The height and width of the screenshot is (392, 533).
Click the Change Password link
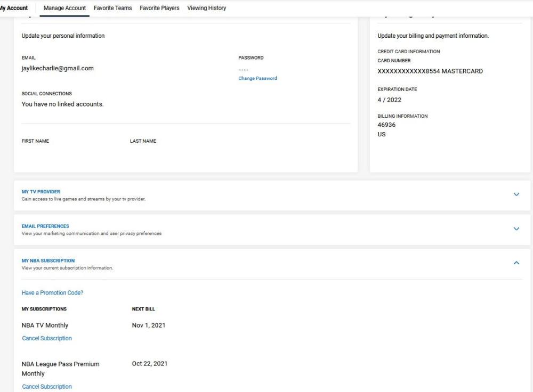pyautogui.click(x=257, y=78)
